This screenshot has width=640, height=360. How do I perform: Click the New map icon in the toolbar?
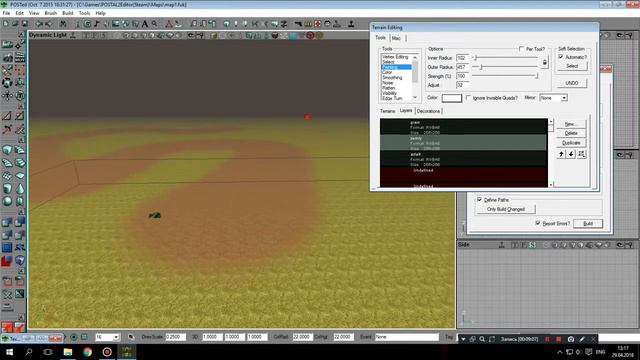pos(6,24)
